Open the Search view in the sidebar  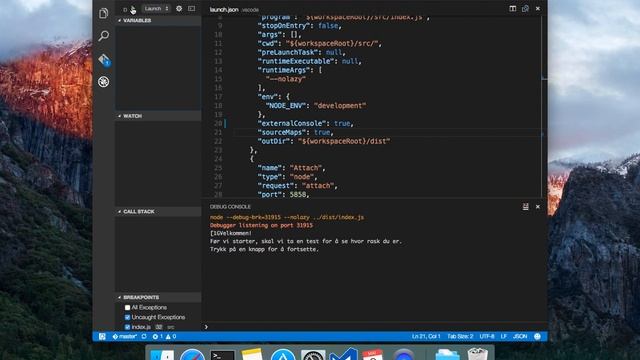click(x=104, y=36)
